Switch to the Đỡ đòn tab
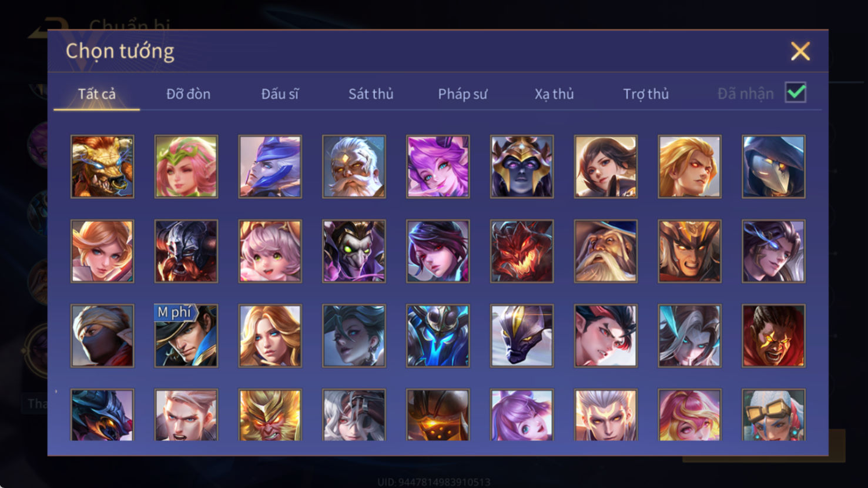Image resolution: width=868 pixels, height=488 pixels. (188, 94)
